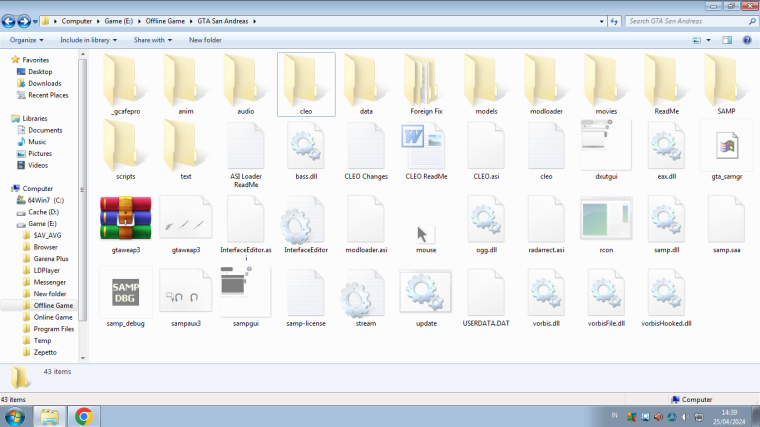Go back with the Back arrow
This screenshot has width=760, height=427.
8,21
